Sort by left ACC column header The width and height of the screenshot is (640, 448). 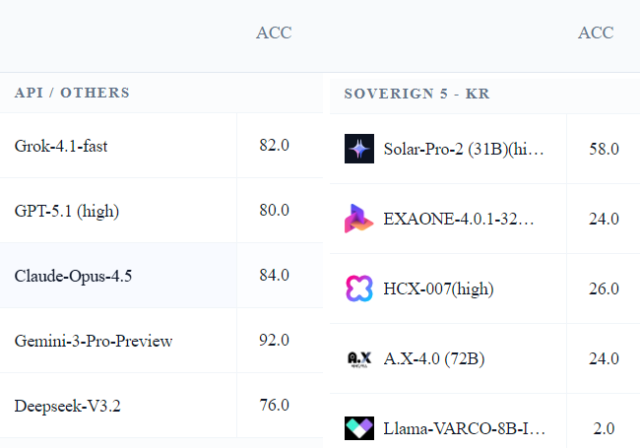click(x=274, y=33)
